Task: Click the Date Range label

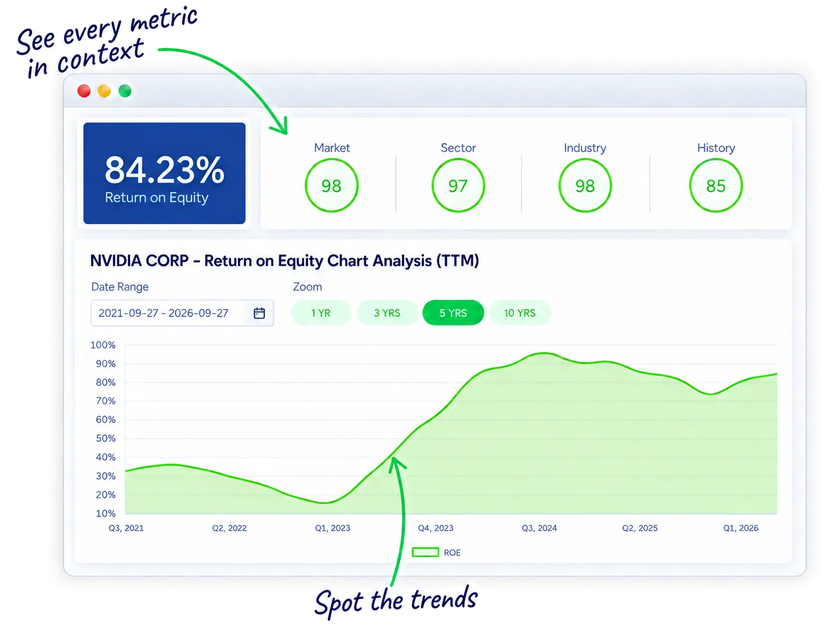Action: [x=120, y=287]
